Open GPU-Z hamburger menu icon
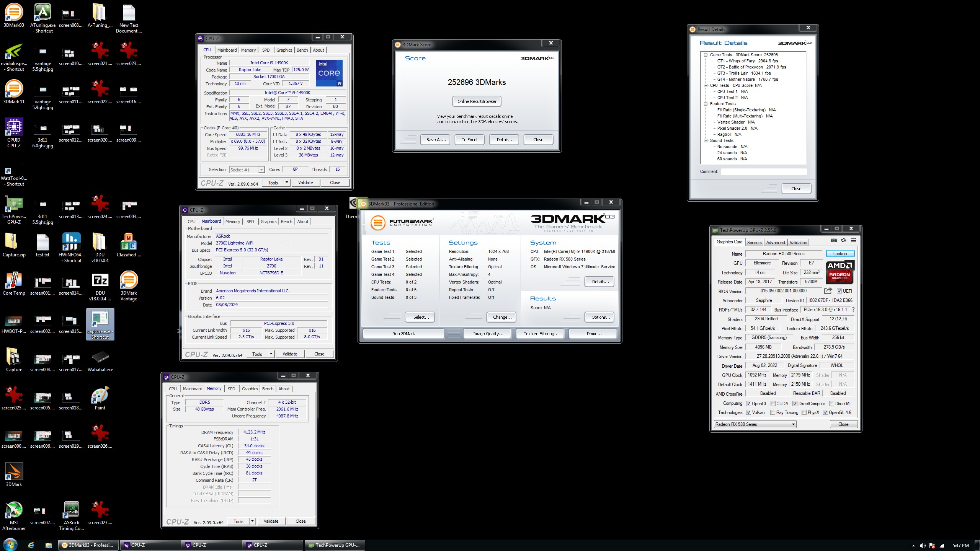 pos(853,240)
